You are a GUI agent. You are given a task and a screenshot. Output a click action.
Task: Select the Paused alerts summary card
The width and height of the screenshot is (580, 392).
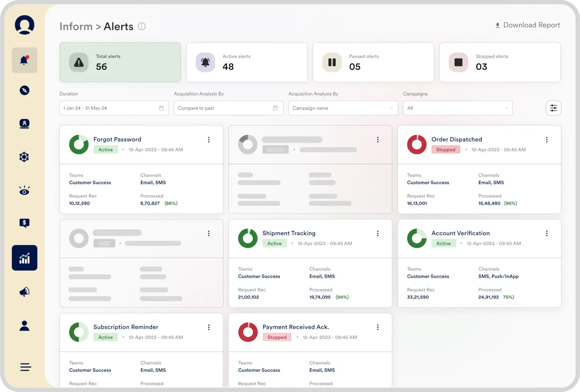coord(373,62)
